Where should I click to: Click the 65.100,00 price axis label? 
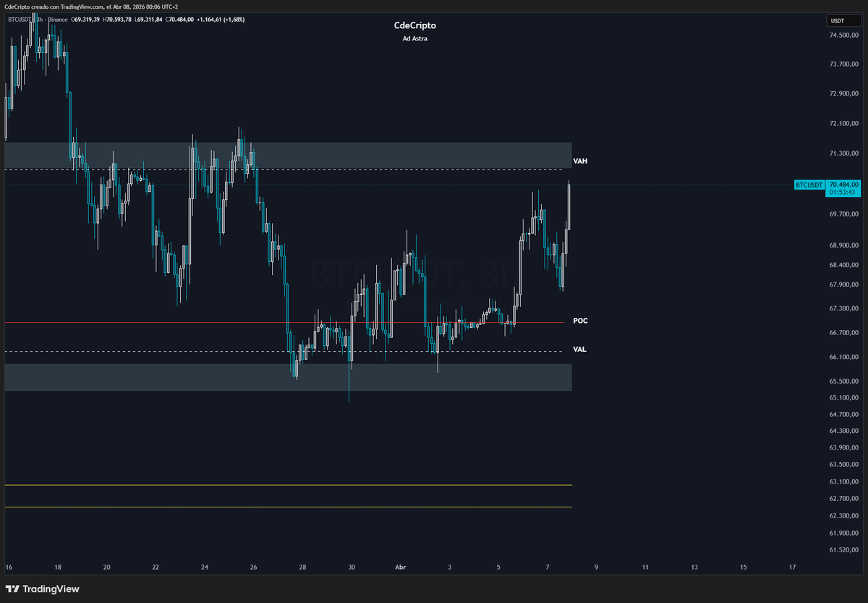[843, 398]
